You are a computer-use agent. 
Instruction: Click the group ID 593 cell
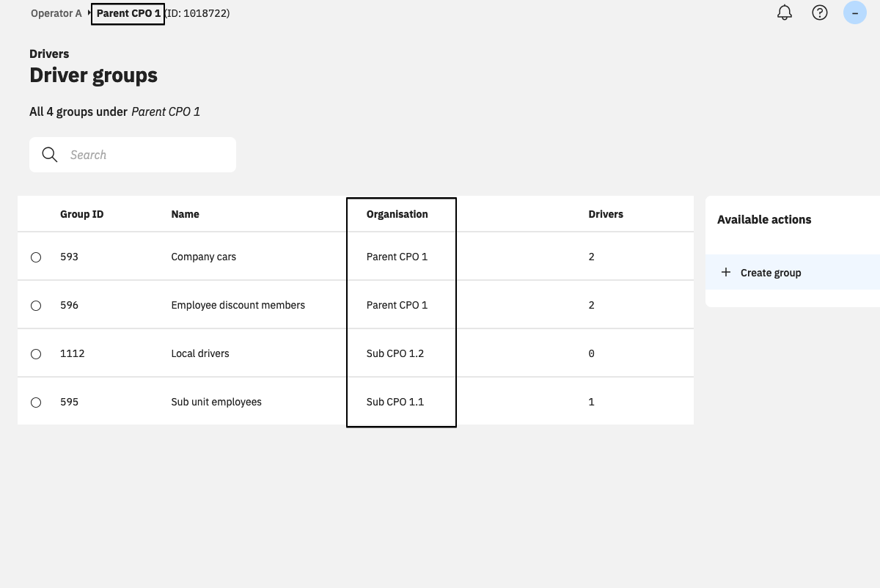[69, 257]
